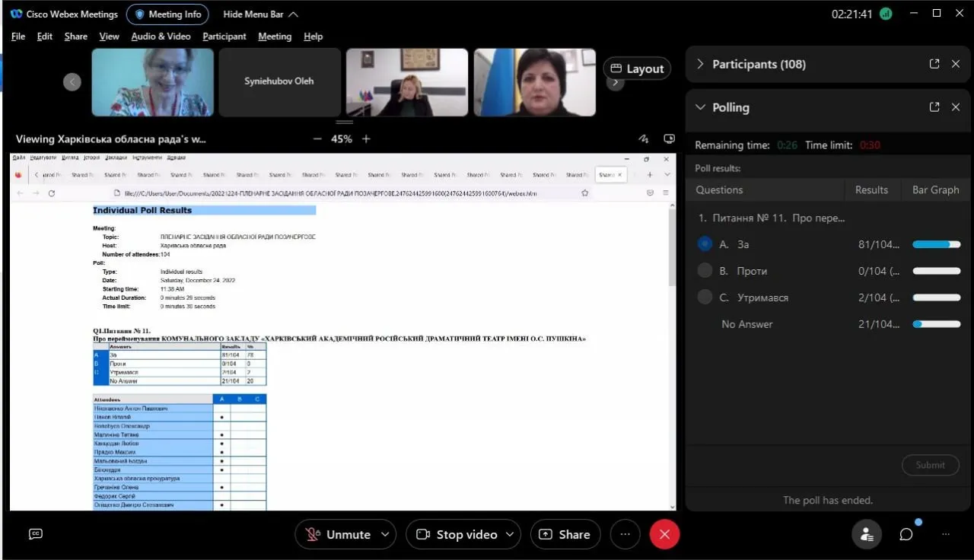
Task: Open the chat panel icon
Action: [906, 534]
